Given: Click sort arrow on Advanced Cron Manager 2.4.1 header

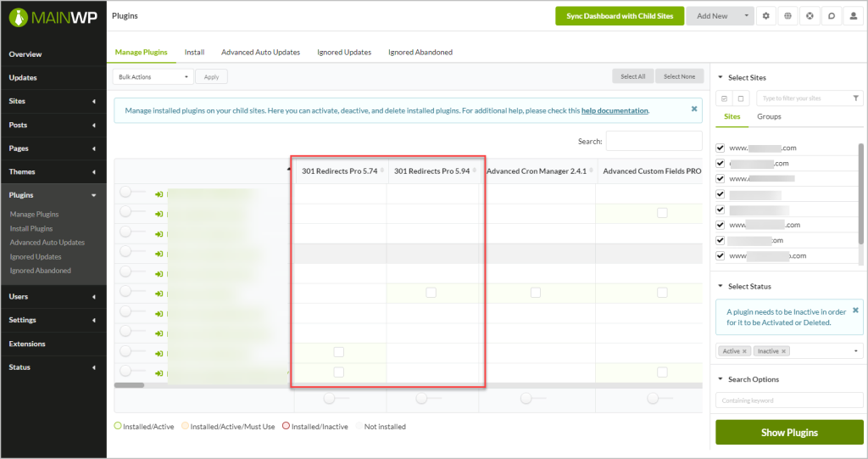Looking at the screenshot, I should click(x=591, y=171).
